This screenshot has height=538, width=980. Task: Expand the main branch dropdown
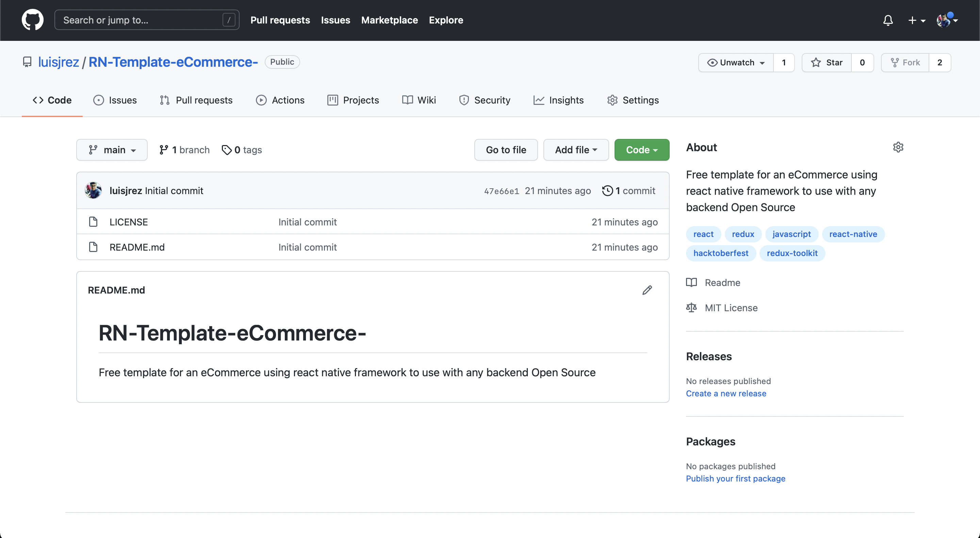point(112,150)
